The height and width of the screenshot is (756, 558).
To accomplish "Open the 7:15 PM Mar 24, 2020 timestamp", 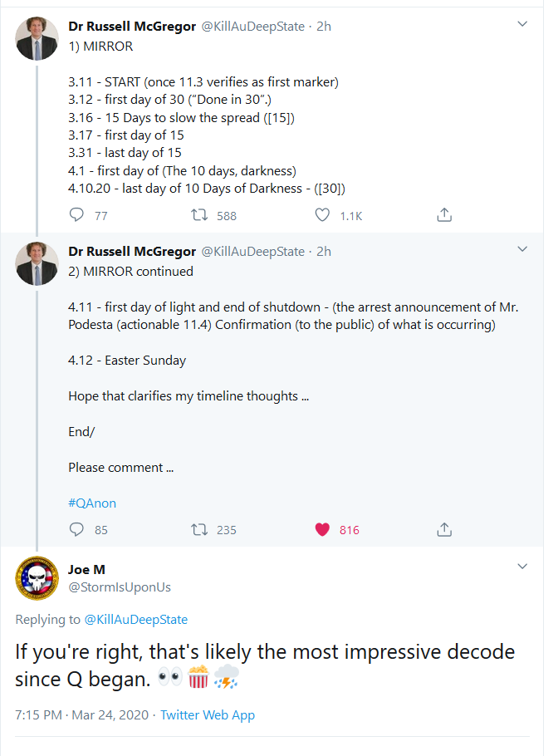I will tap(83, 715).
